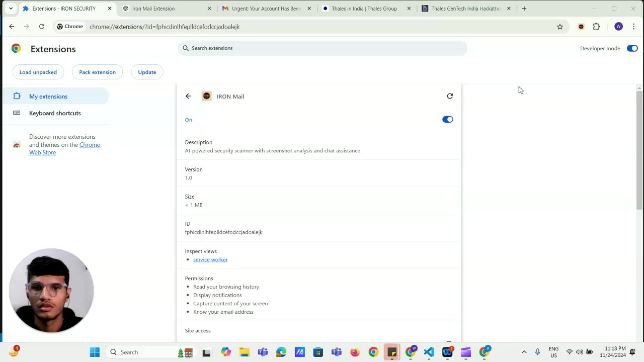Reload the IRON Mail extension
This screenshot has width=644, height=362.
click(450, 96)
